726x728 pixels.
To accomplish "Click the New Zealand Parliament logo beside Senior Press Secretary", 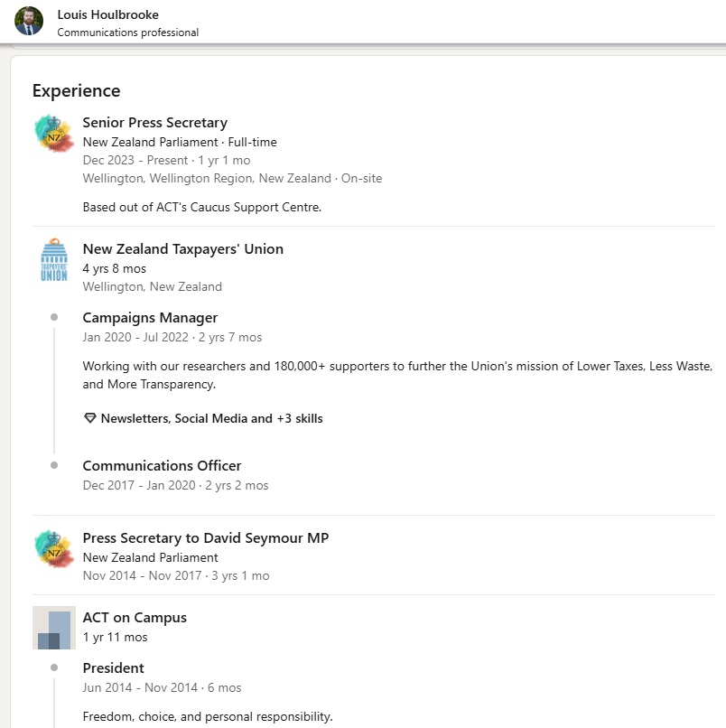I will point(54,134).
